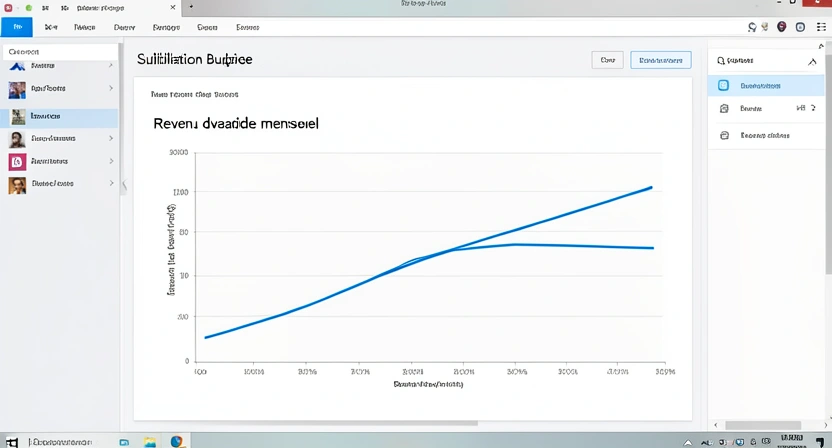This screenshot has height=448, width=832.
Task: Click the blue square icon in the highlighted right-panel row
Action: point(724,87)
